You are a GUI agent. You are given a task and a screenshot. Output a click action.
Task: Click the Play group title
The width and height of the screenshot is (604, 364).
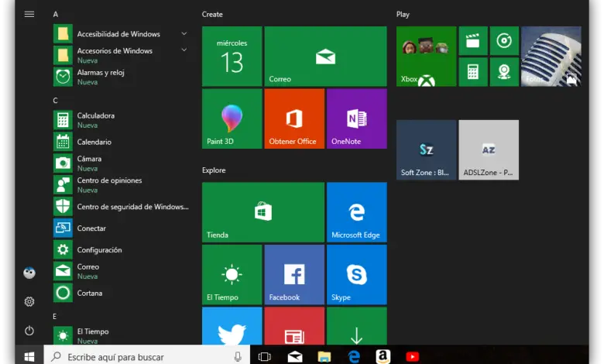pyautogui.click(x=403, y=14)
